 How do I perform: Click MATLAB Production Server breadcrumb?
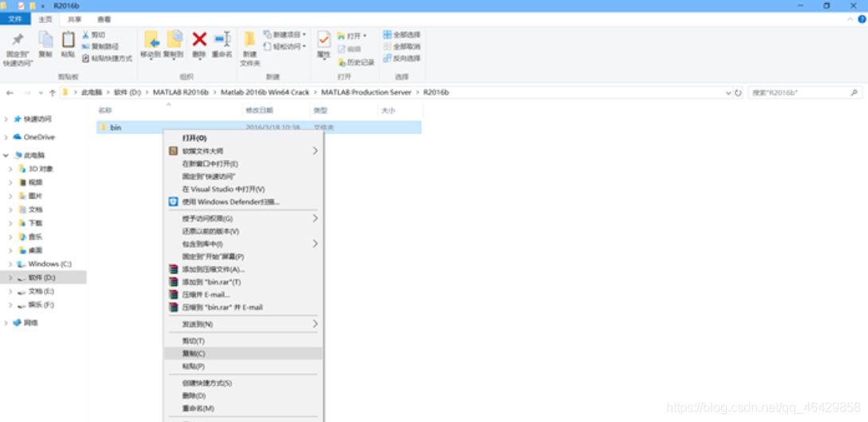pyautogui.click(x=367, y=93)
